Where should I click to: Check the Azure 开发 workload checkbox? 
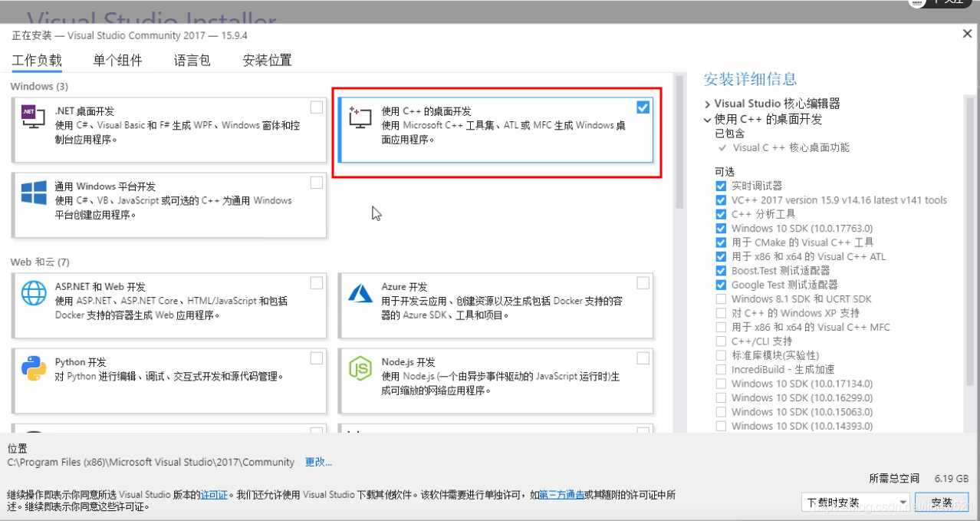click(643, 283)
